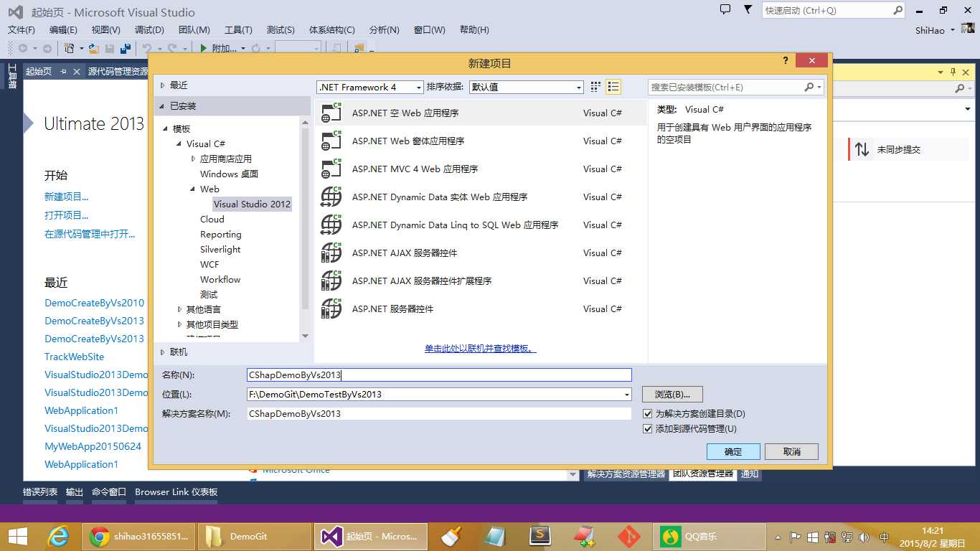Click the navigate backward arrow in toolbar
This screenshot has height=551, width=980.
click(x=23, y=48)
